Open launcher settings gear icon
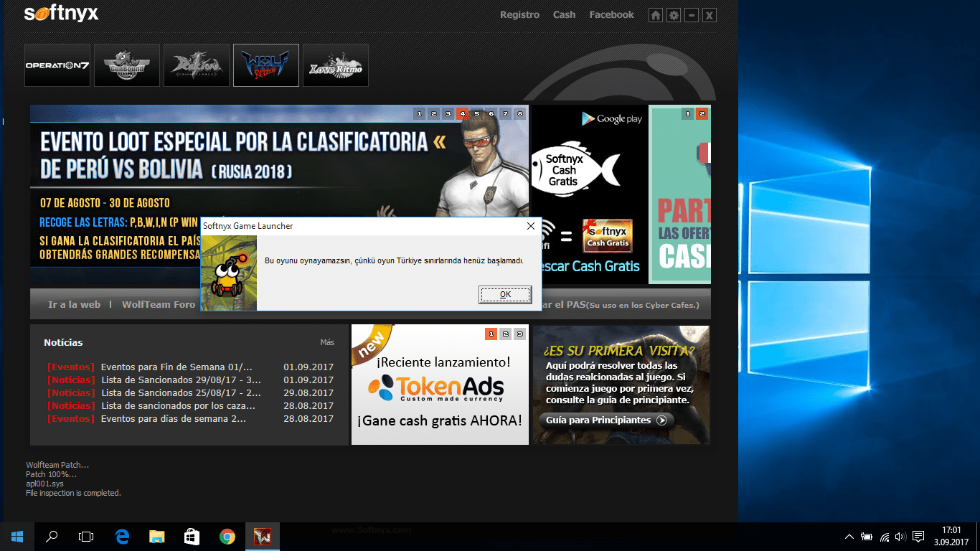 pyautogui.click(x=674, y=15)
